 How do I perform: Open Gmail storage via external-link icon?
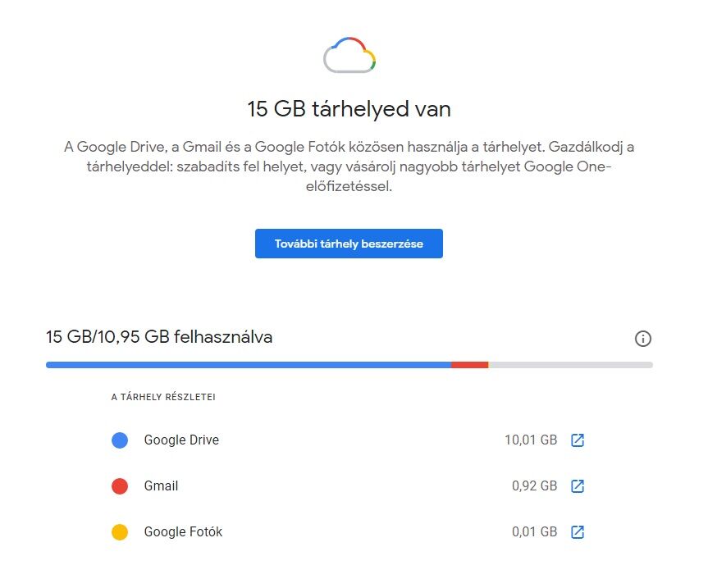[578, 486]
